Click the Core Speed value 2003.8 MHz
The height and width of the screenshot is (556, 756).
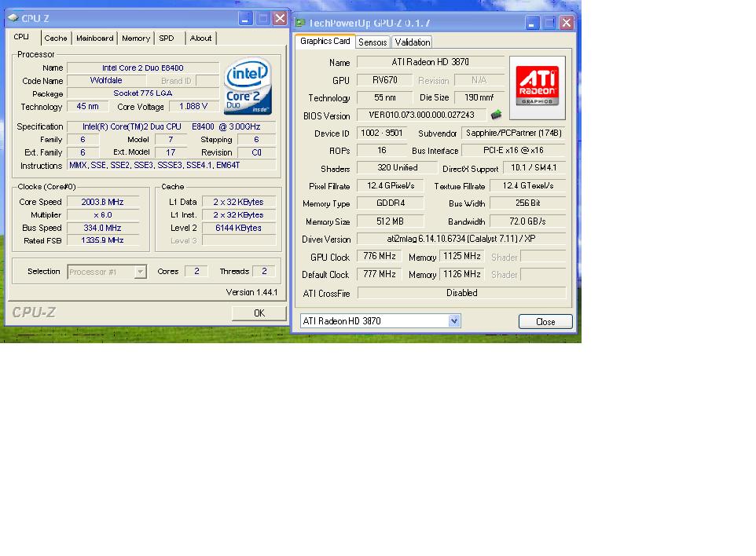(x=103, y=202)
